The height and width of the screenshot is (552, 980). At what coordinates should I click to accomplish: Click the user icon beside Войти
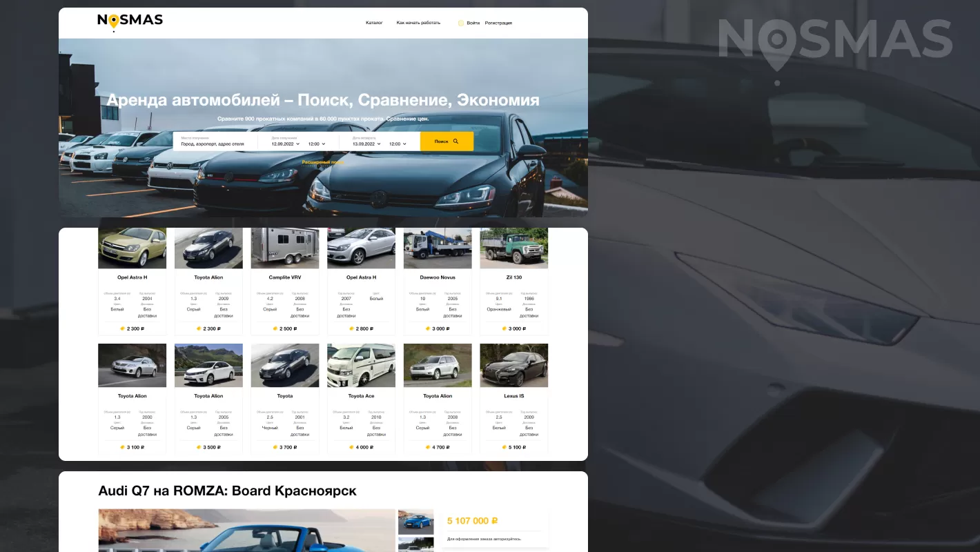(461, 23)
